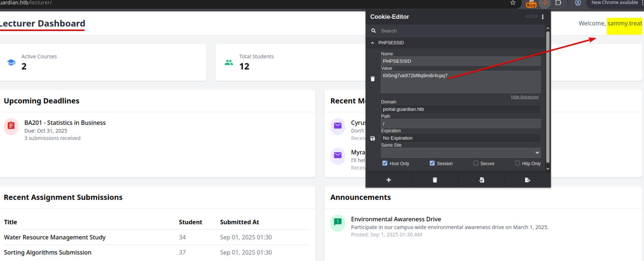Save the cookie using the floppy disk icon
The image size is (644, 261).
373,138
